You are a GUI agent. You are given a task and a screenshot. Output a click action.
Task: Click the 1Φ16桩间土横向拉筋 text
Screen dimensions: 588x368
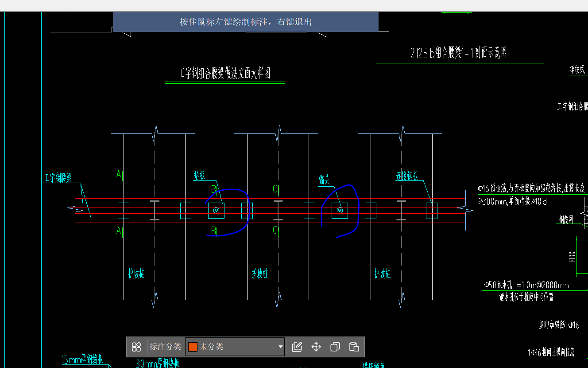[551, 352]
